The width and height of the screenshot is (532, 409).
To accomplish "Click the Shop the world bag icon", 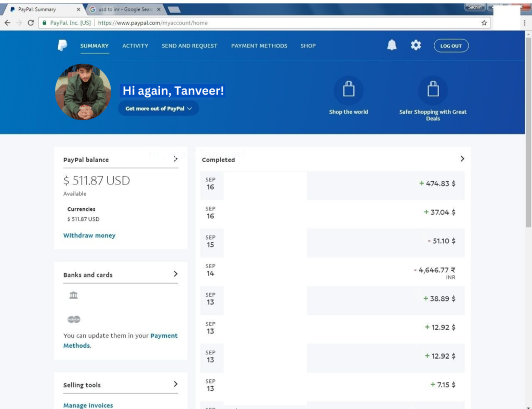I will (x=348, y=91).
